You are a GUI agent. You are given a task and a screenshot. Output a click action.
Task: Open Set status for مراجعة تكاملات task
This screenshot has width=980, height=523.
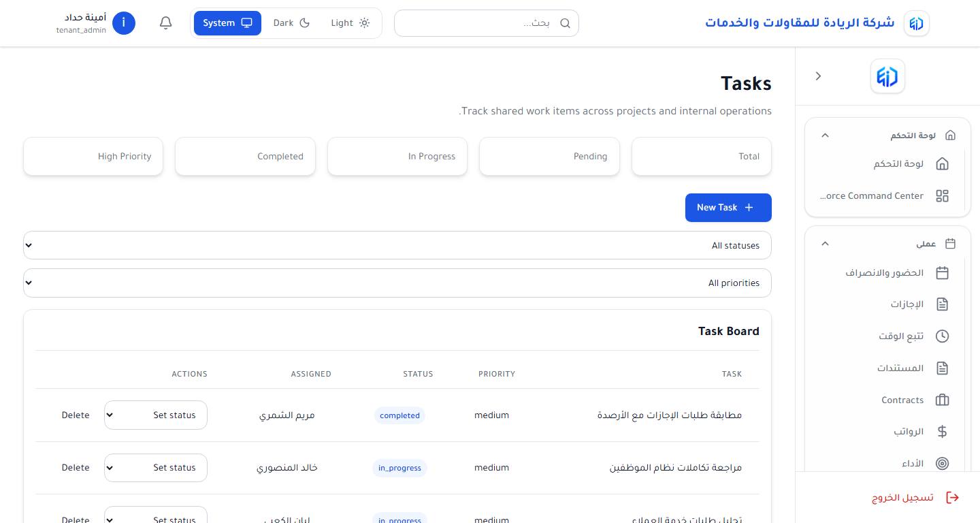pyautogui.click(x=156, y=468)
